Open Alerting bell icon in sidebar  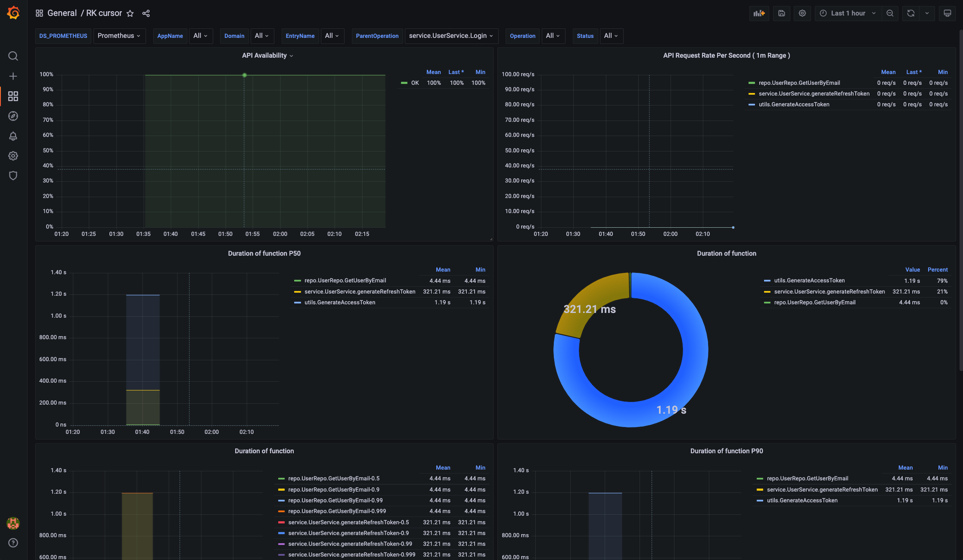13,136
